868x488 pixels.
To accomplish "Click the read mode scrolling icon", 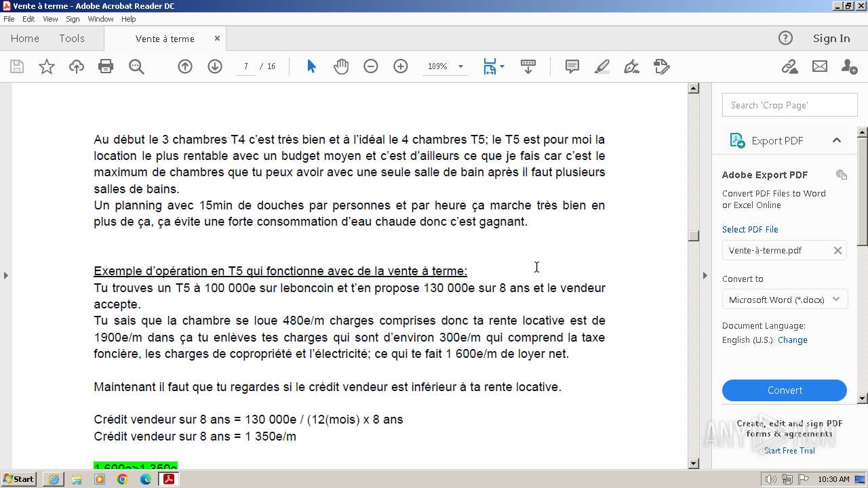I will coord(528,66).
